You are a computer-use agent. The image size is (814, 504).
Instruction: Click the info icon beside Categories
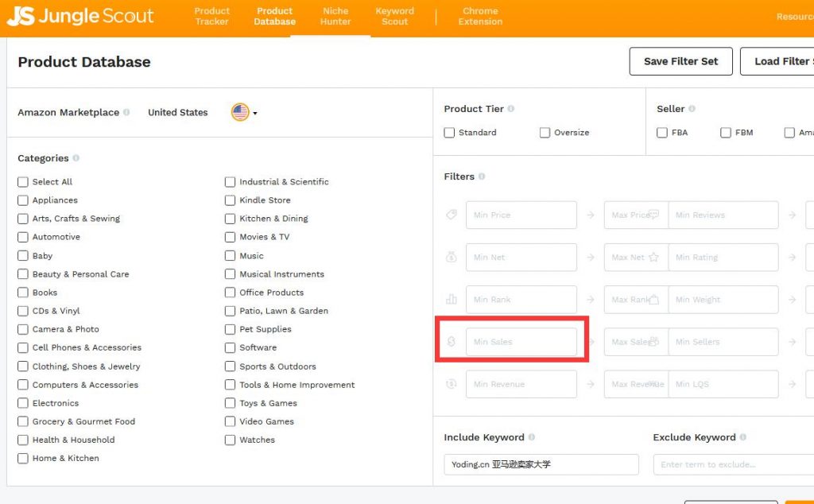tap(76, 158)
